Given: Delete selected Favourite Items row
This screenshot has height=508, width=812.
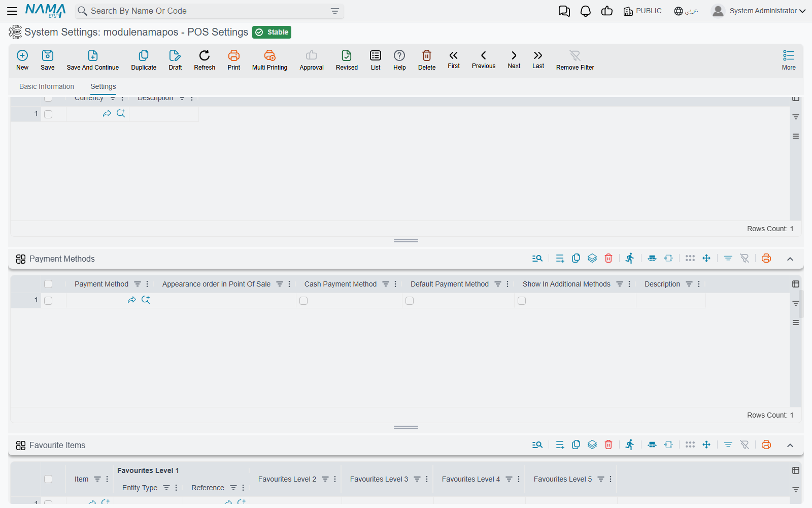Looking at the screenshot, I should pos(608,445).
